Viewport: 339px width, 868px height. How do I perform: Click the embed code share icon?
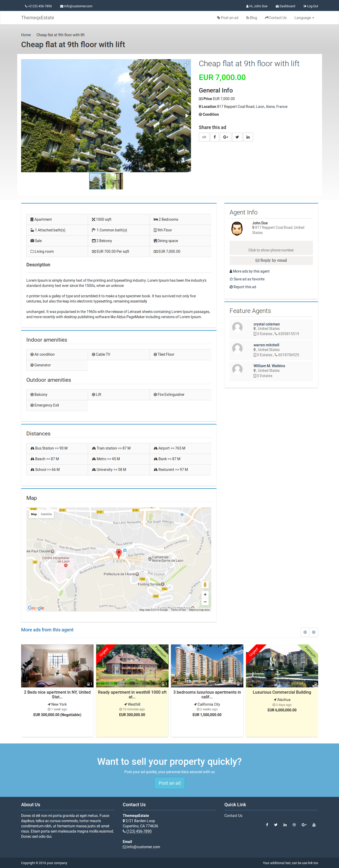click(204, 137)
